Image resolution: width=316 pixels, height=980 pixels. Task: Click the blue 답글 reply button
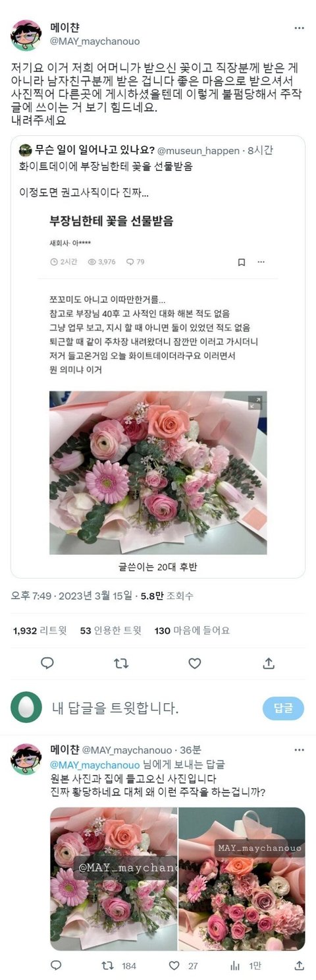(283, 708)
